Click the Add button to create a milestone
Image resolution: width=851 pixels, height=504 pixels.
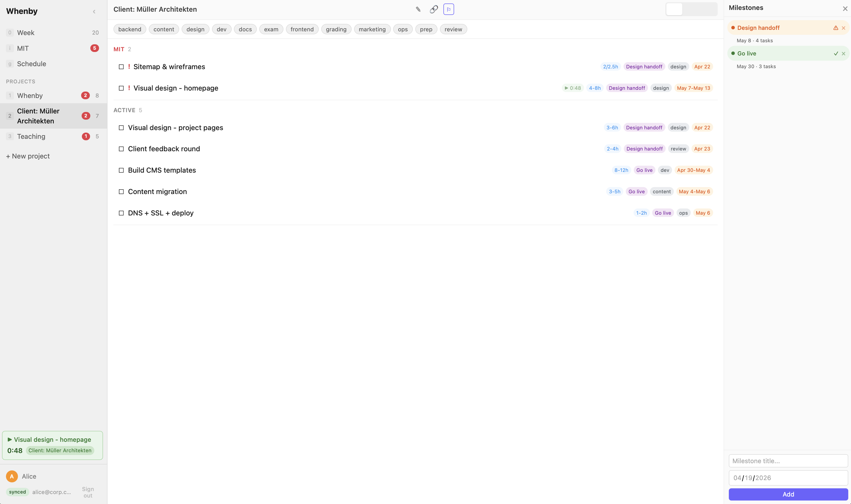click(x=788, y=494)
